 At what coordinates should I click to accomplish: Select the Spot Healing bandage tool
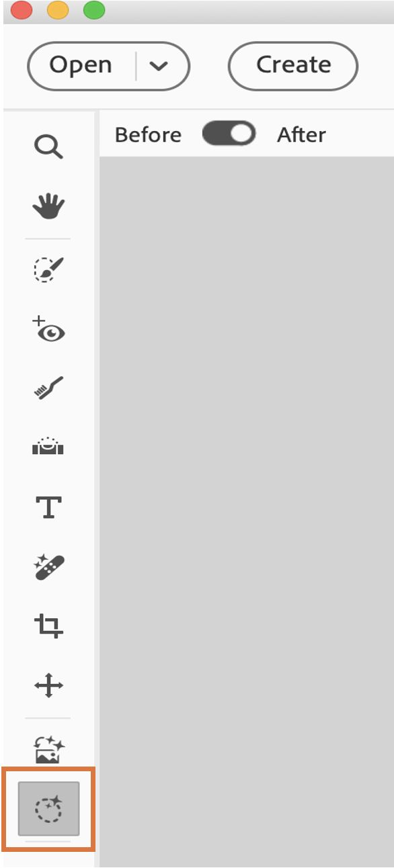tap(48, 566)
